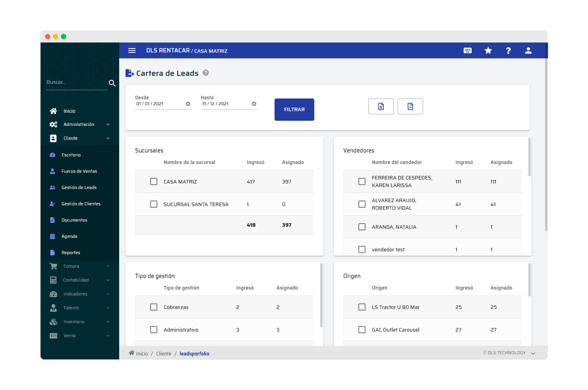This screenshot has width=588, height=390.
Task: Tick the ARANDA, NATALIA checkbox
Action: 362,227
